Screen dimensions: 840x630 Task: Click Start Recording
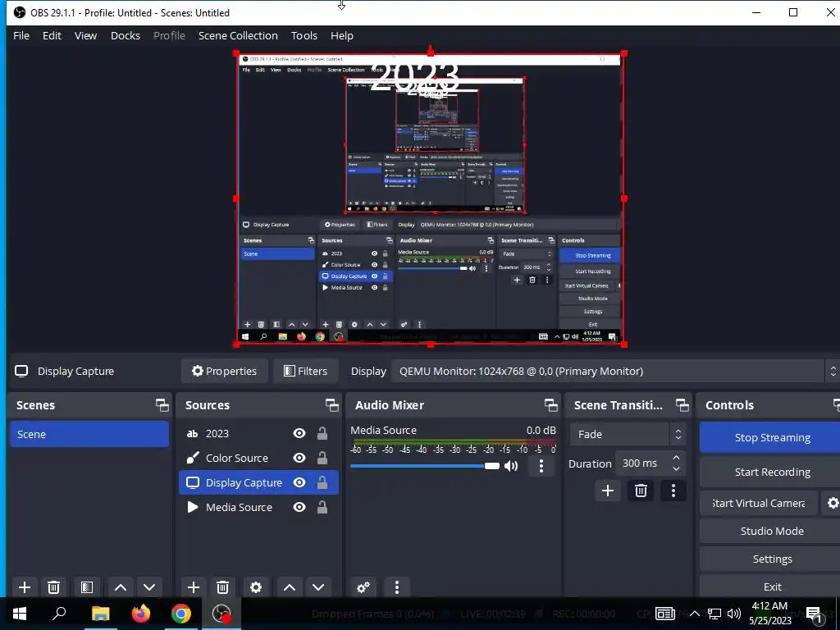coord(771,472)
